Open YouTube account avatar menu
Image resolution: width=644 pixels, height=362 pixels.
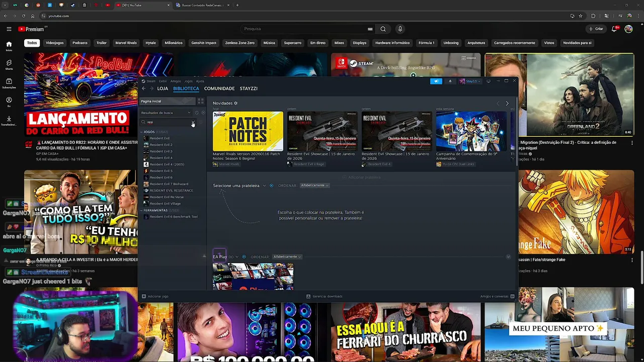[x=628, y=29]
